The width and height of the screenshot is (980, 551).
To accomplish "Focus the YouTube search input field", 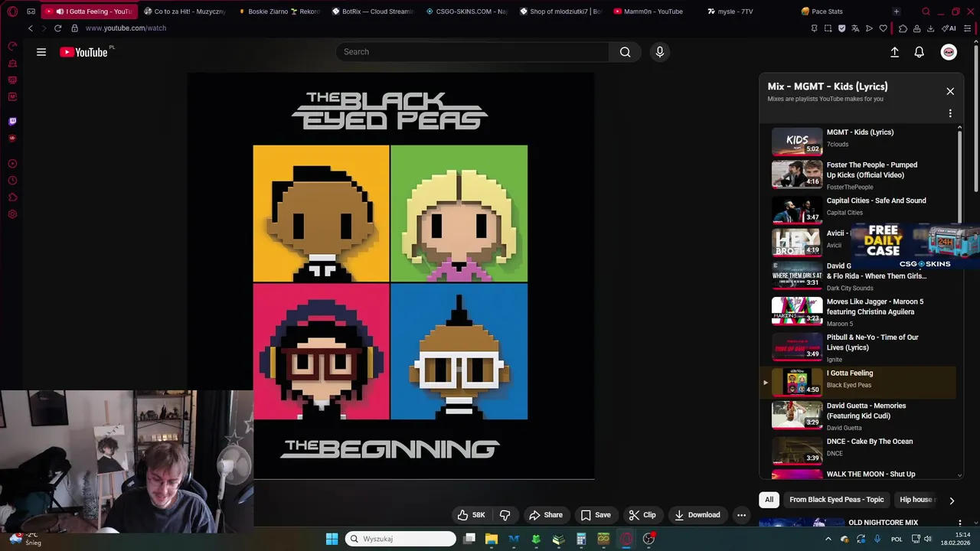I will [x=472, y=52].
